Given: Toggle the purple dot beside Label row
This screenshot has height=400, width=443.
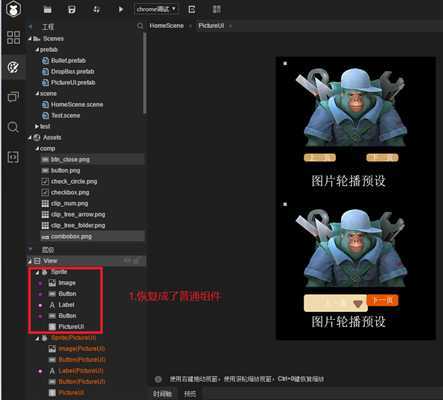Looking at the screenshot, I should (x=40, y=305).
